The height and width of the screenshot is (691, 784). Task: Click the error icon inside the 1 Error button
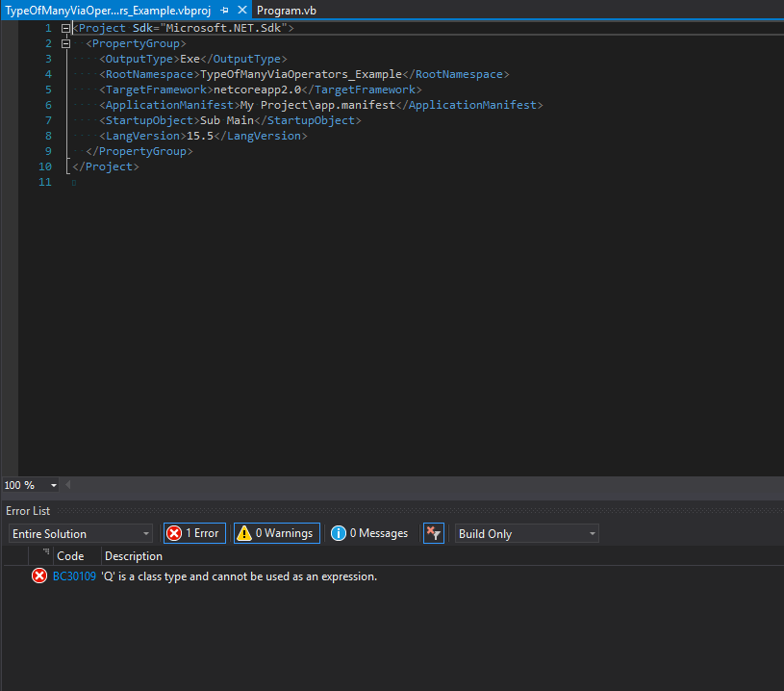click(x=176, y=532)
